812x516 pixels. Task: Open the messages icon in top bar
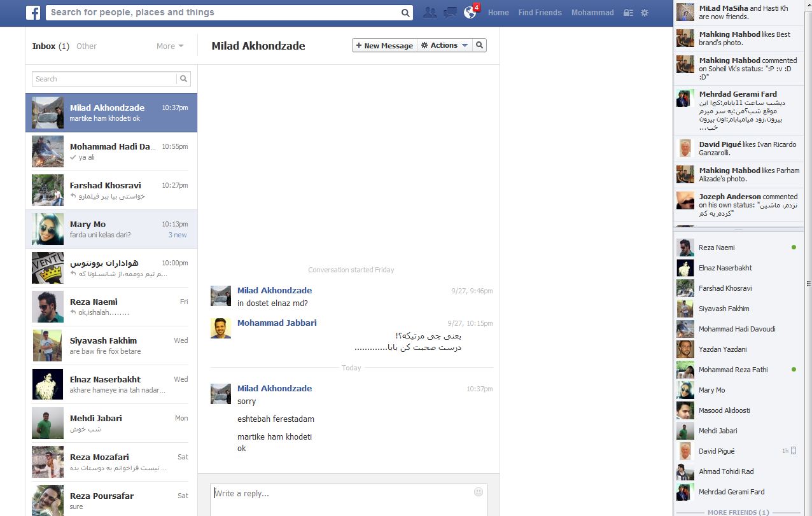click(451, 12)
